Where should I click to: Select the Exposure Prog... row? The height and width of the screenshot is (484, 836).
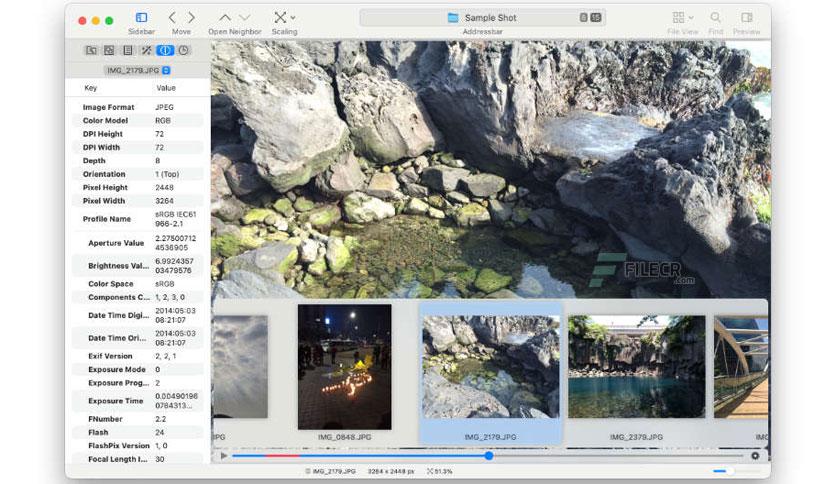138,383
